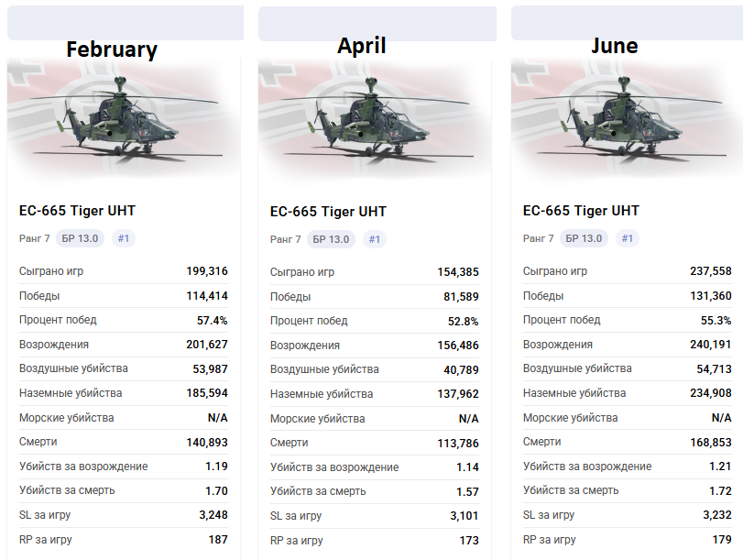This screenshot has width=743, height=560.
Task: Click the helicopter image in the February card
Action: 123,115
